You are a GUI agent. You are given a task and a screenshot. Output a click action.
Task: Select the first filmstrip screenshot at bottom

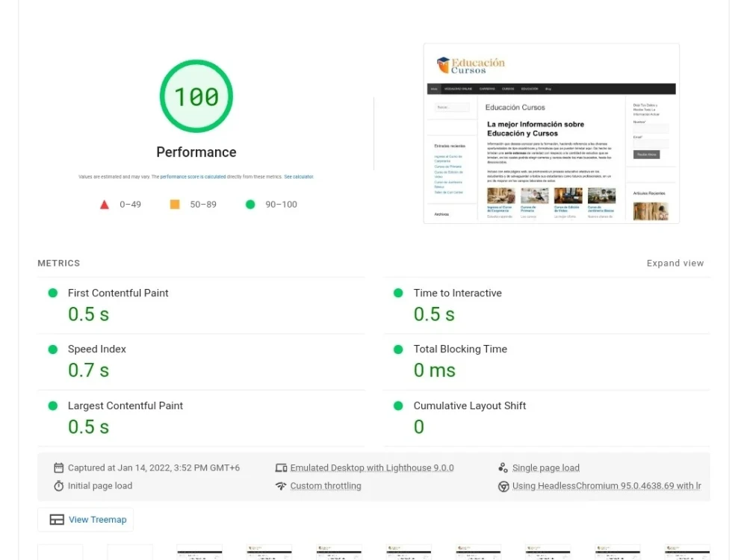click(x=60, y=553)
